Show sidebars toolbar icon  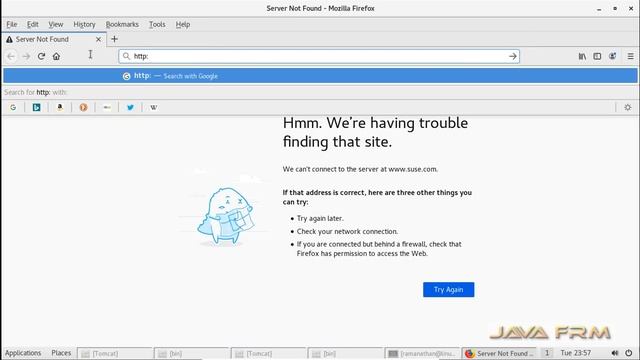pyautogui.click(x=597, y=56)
